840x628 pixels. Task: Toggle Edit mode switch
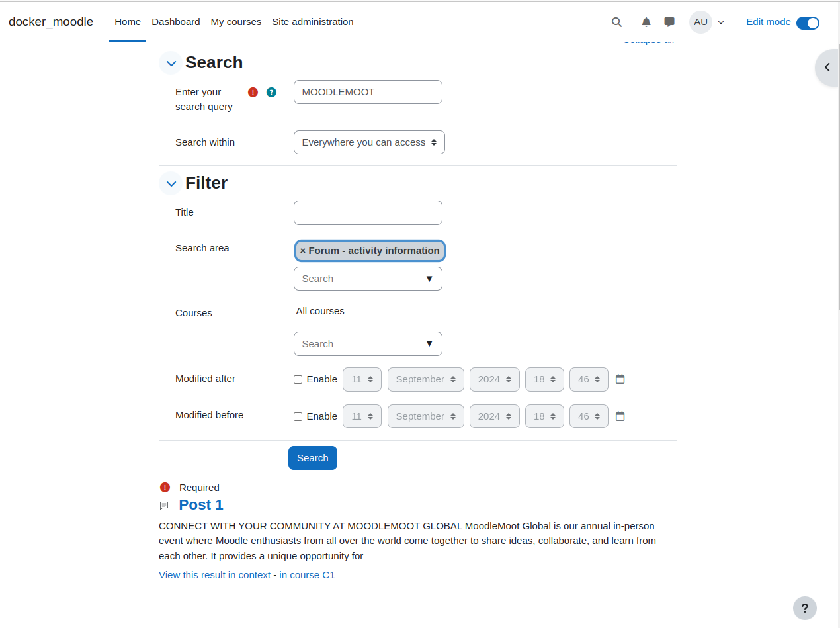coord(808,22)
